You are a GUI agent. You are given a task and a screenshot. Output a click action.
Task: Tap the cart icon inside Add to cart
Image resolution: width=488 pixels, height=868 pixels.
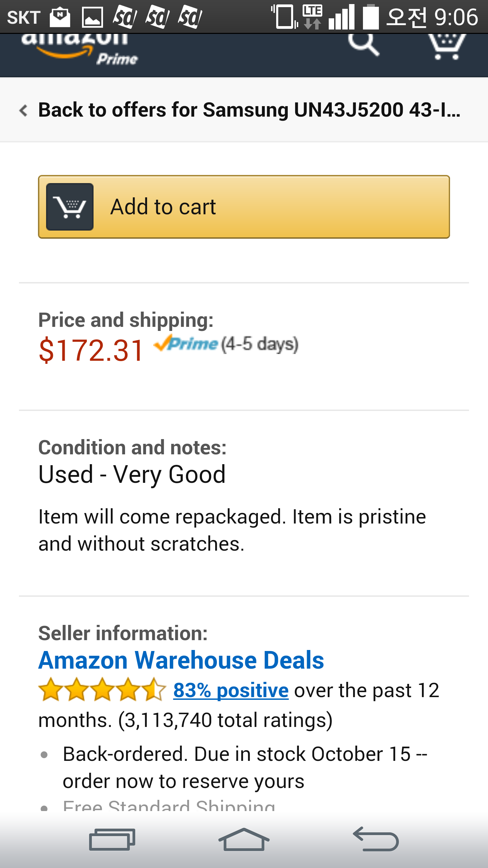pos(70,207)
